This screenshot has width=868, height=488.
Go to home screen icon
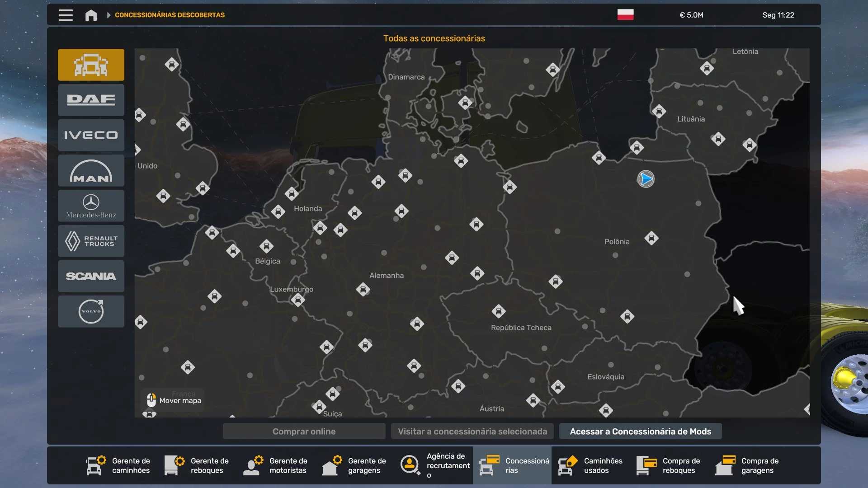(x=91, y=15)
